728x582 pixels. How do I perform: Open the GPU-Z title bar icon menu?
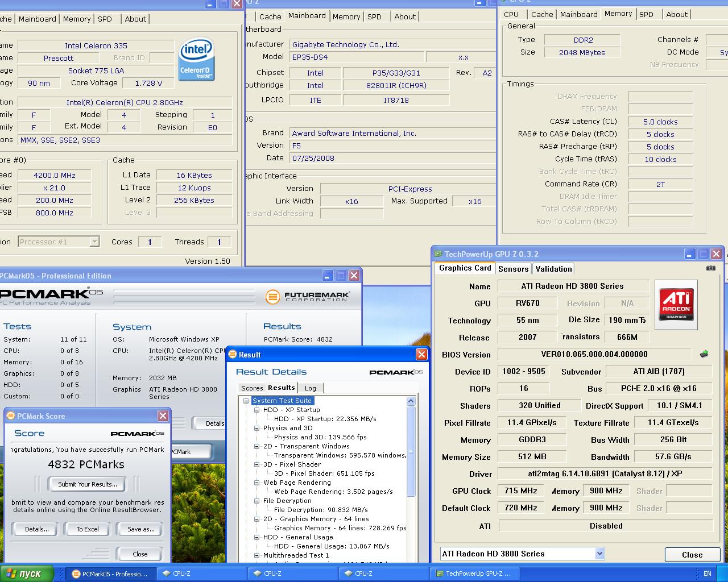(438, 254)
